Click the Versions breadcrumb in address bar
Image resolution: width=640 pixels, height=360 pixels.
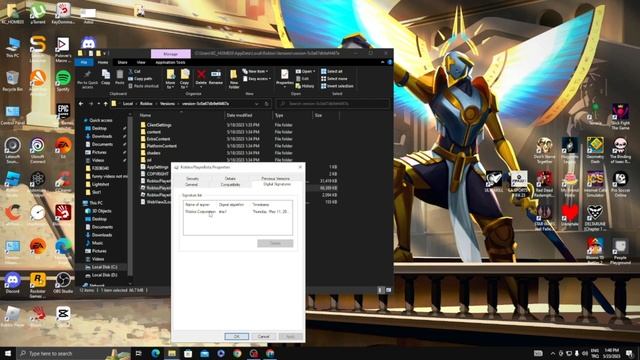pos(167,104)
